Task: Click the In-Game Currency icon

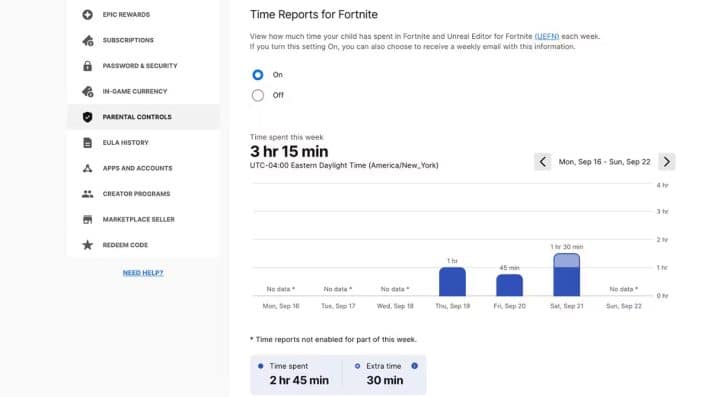Action: [88, 91]
